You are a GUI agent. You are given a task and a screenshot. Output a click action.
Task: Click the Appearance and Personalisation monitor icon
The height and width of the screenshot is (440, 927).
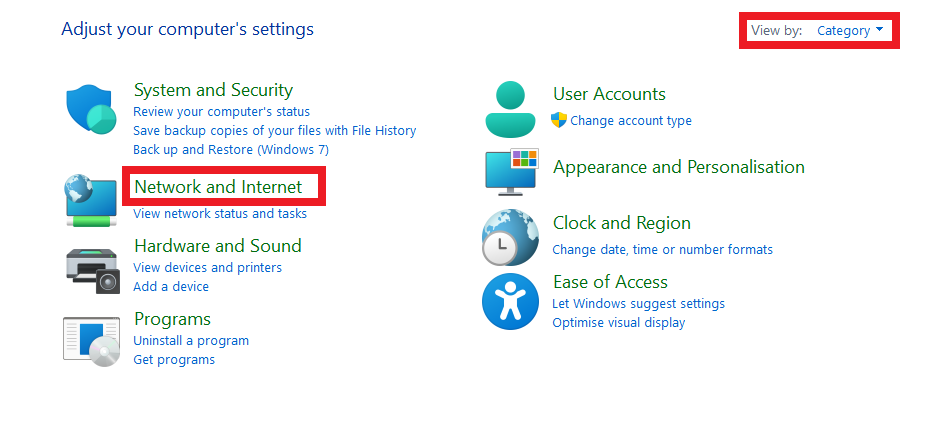pos(511,169)
